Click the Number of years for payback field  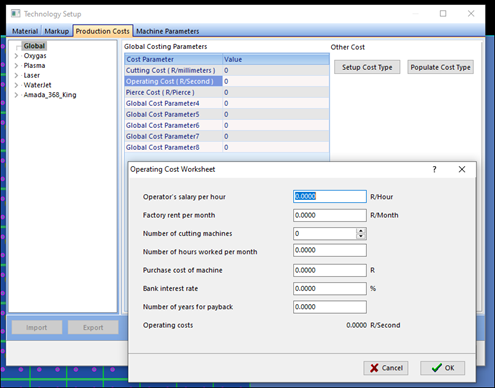coord(330,307)
